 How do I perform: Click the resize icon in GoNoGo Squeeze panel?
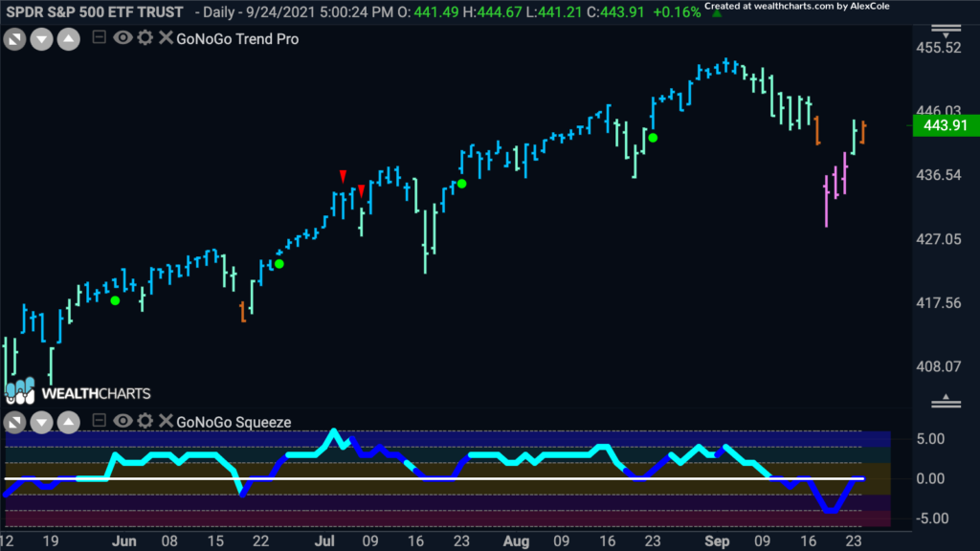(14, 423)
